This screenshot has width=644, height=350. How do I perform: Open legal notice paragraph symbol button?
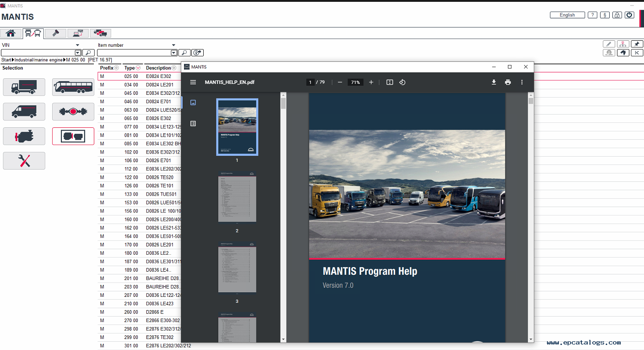(x=605, y=15)
